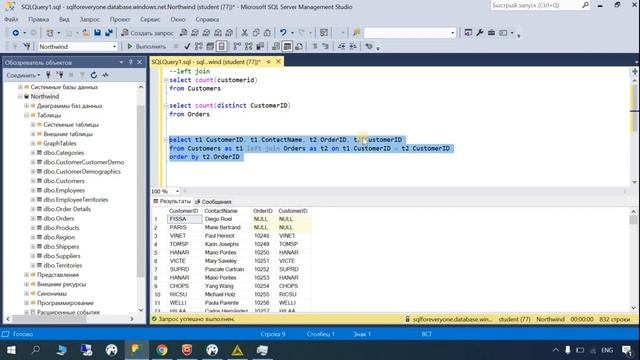The width and height of the screenshot is (640, 360).
Task: Select dbo.Categories in the tree
Action: click(x=64, y=153)
